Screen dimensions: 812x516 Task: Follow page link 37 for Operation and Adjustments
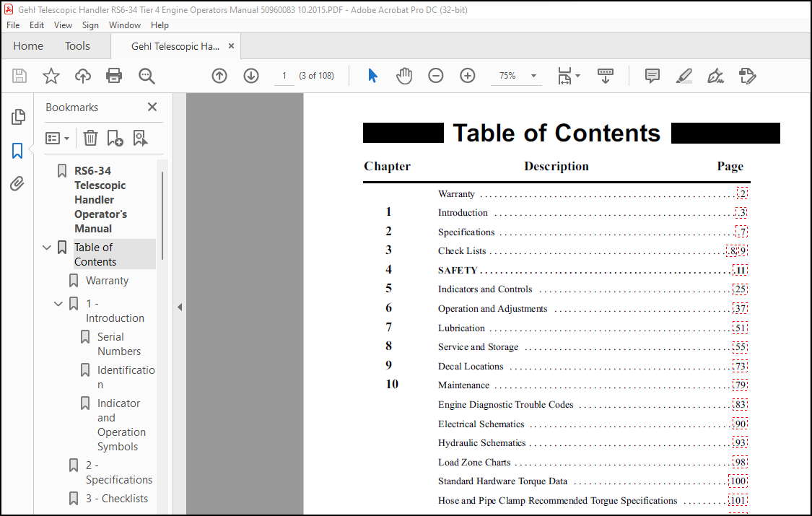741,308
